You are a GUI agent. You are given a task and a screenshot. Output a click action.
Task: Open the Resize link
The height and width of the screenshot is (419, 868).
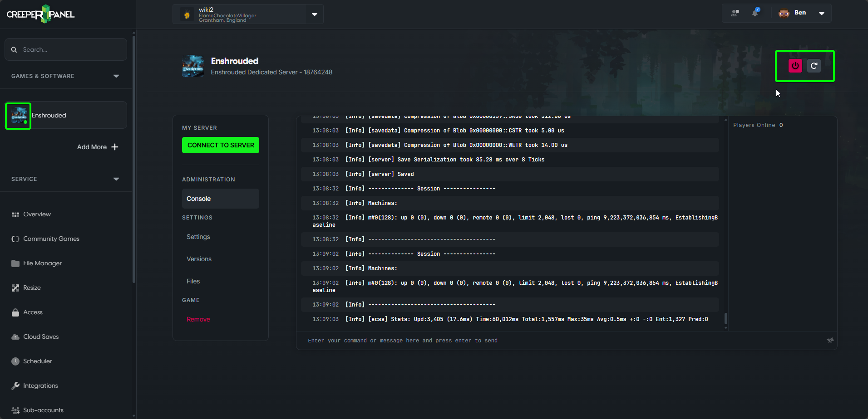32,287
